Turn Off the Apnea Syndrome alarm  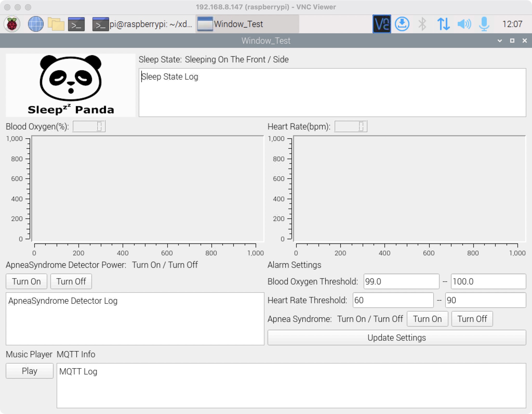(472, 319)
